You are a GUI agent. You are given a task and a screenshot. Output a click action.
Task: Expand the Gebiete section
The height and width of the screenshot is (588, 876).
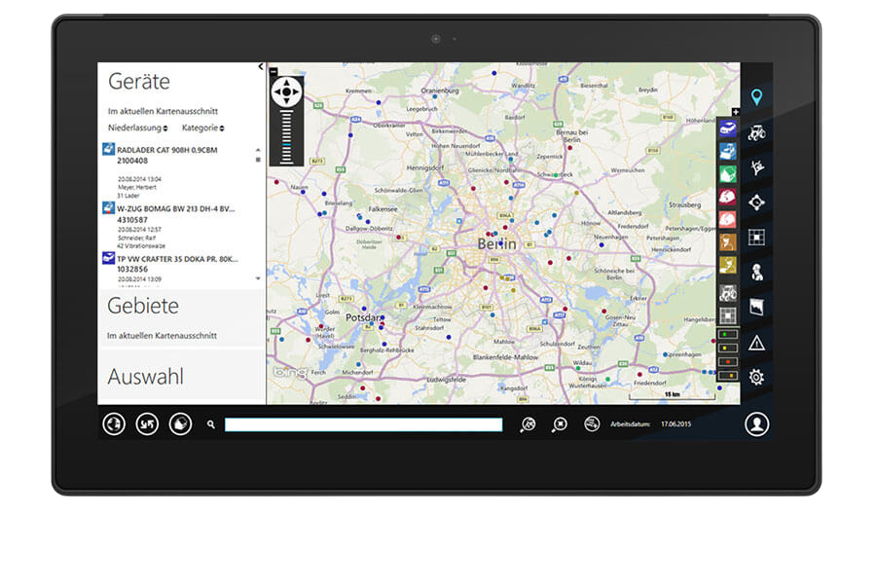143,306
